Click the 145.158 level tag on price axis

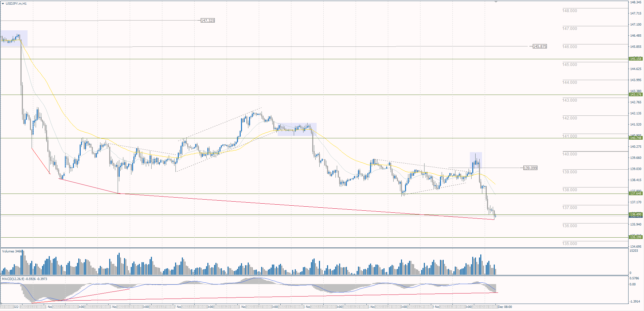click(636, 59)
